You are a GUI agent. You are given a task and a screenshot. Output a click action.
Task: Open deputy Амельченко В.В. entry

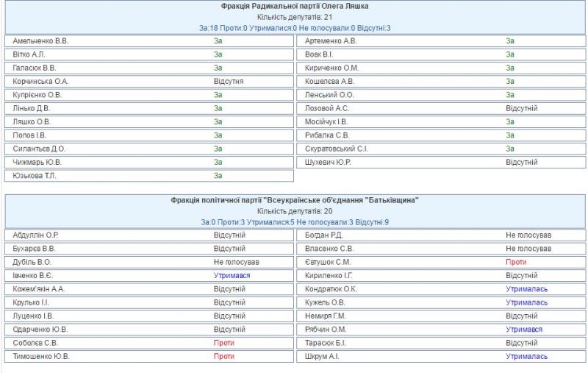pos(40,40)
